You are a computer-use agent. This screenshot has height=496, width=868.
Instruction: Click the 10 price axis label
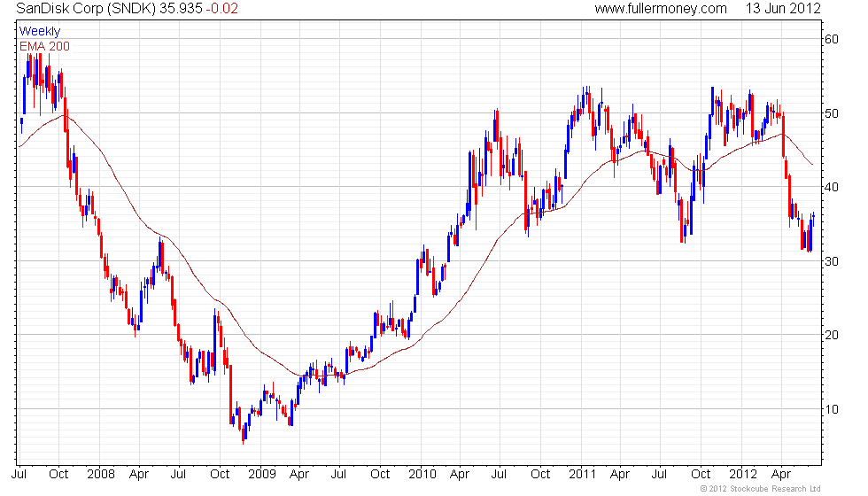(832, 409)
